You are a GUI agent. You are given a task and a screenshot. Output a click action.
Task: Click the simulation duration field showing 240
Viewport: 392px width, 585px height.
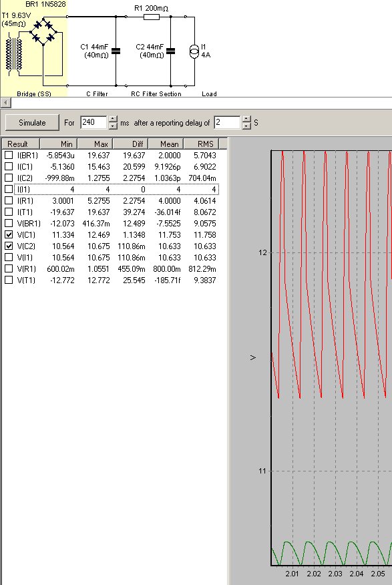[x=94, y=122]
